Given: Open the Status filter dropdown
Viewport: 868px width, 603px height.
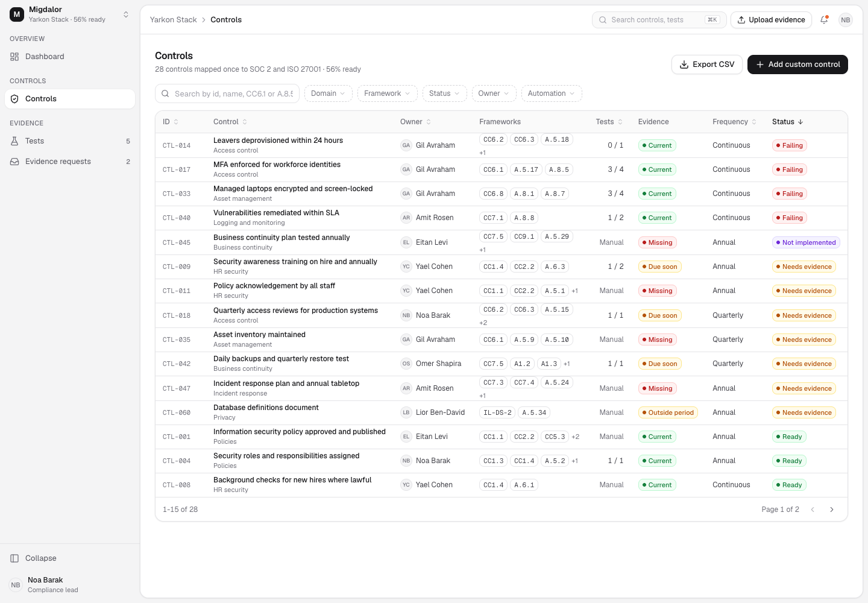Looking at the screenshot, I should (444, 93).
